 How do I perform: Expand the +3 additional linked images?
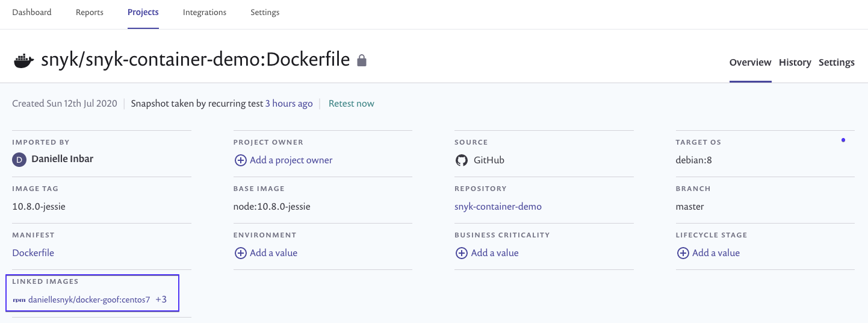click(161, 299)
